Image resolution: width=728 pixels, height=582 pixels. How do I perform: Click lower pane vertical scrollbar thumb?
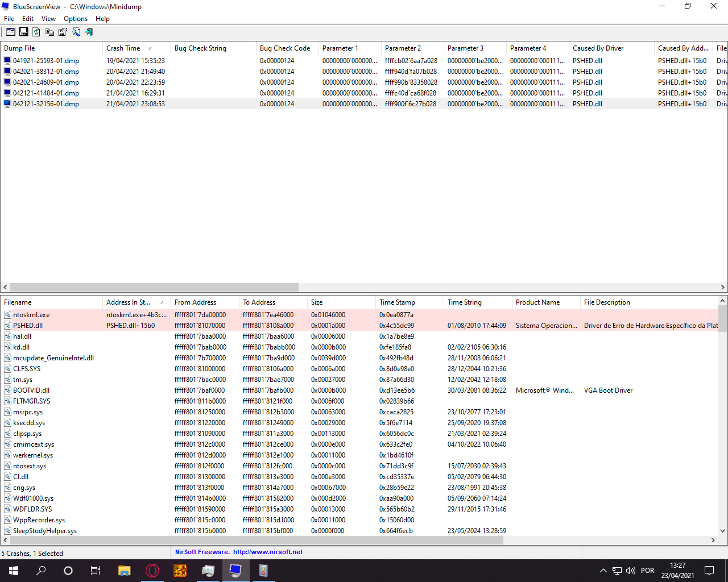(x=723, y=318)
